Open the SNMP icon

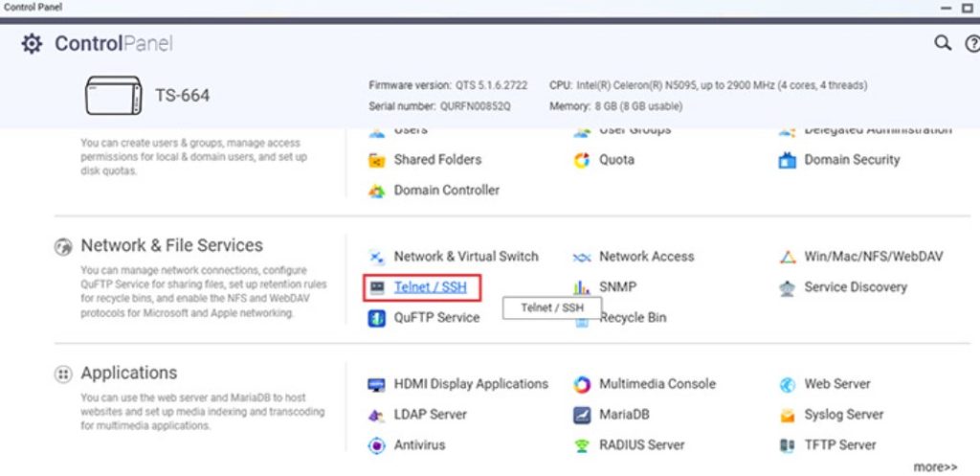[x=582, y=287]
